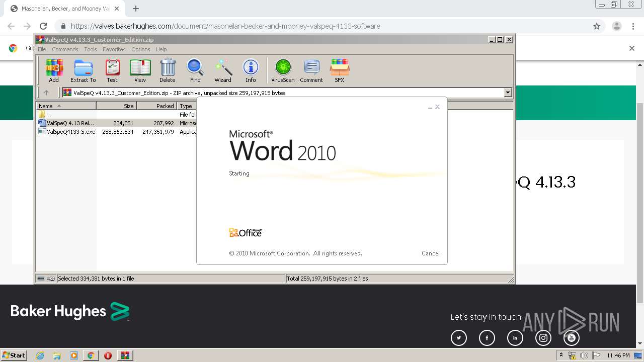
Task: Open Chrome three-dot menu
Action: 633,26
